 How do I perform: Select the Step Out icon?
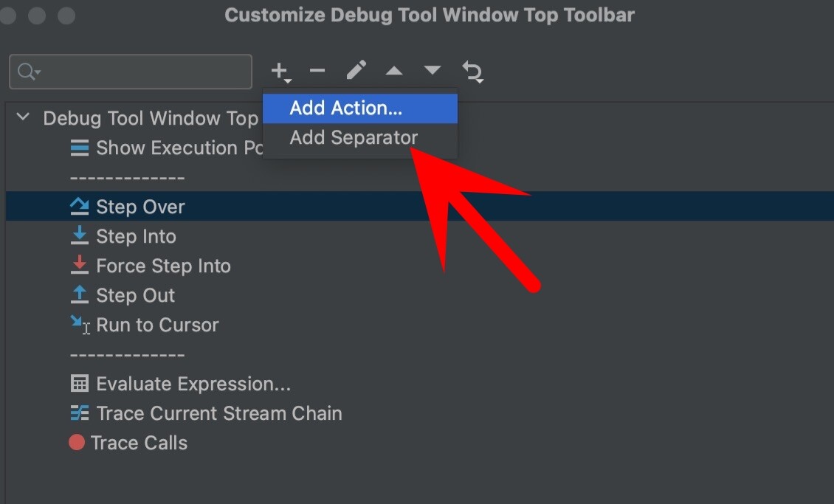79,295
